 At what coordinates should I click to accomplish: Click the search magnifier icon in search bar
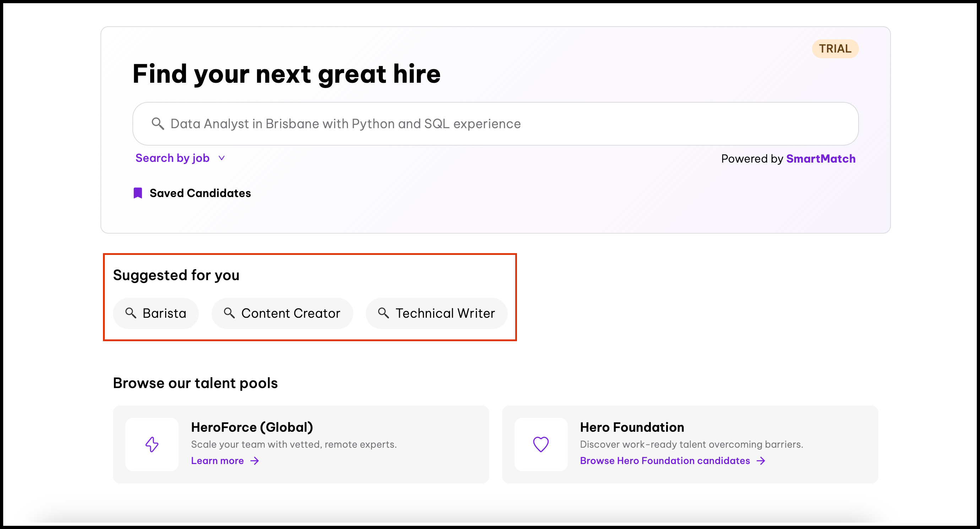coord(158,124)
